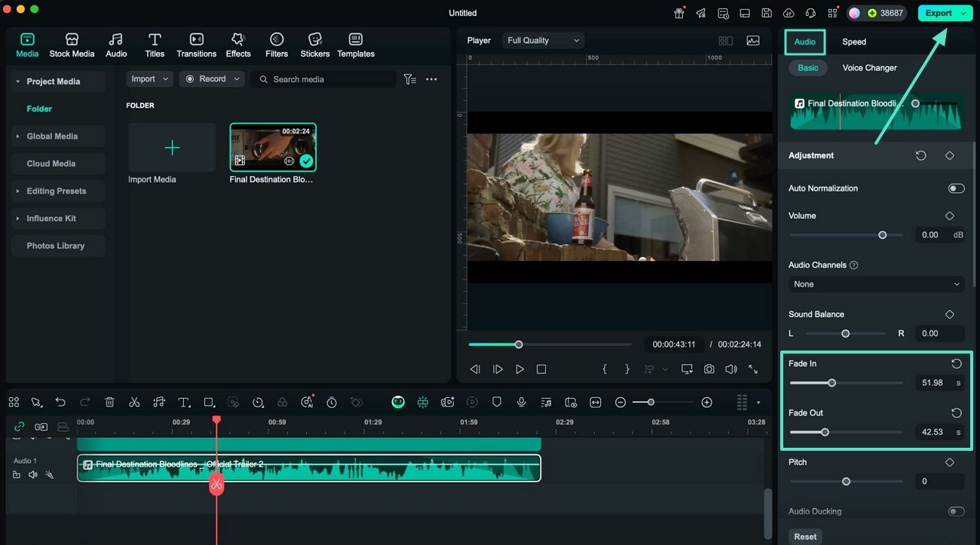Adjust the Volume slider handle
Image resolution: width=980 pixels, height=545 pixels.
click(882, 235)
